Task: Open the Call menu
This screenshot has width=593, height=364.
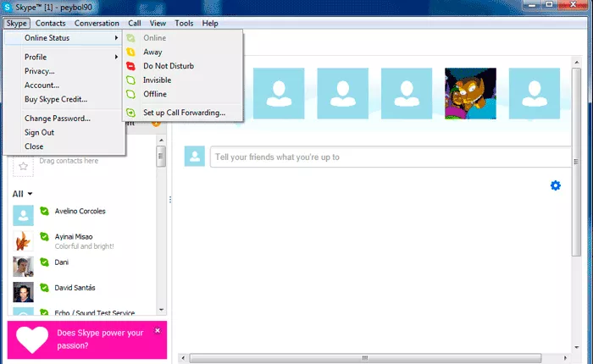Action: click(134, 24)
